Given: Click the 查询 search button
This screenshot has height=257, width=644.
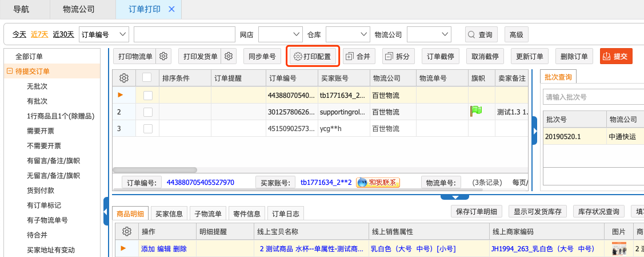Looking at the screenshot, I should [481, 34].
